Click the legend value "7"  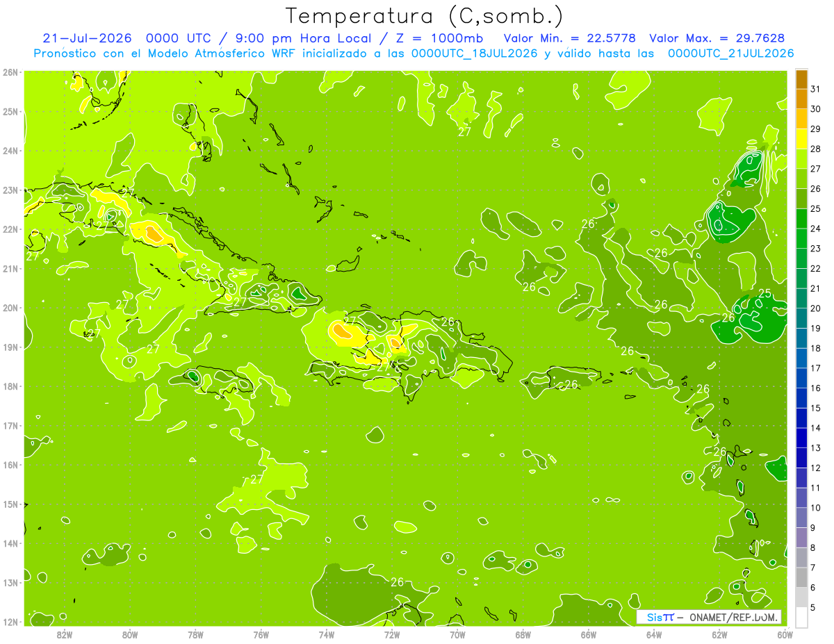[x=813, y=568]
